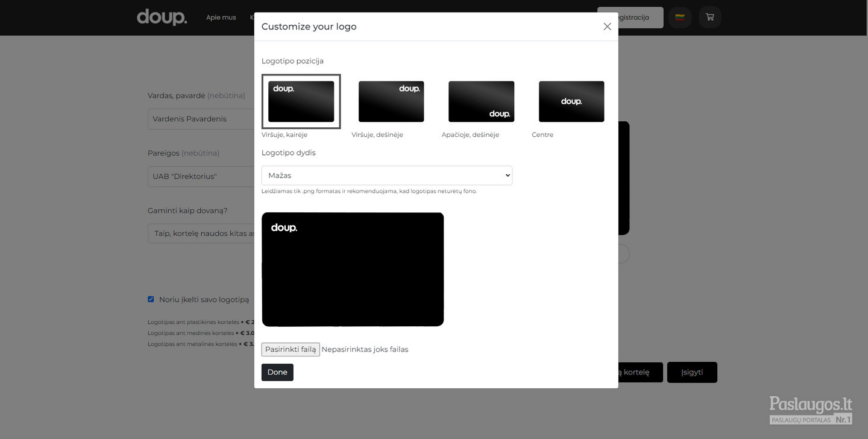Click the Logotipo dydis label
The image size is (868, 439).
pyautogui.click(x=289, y=153)
